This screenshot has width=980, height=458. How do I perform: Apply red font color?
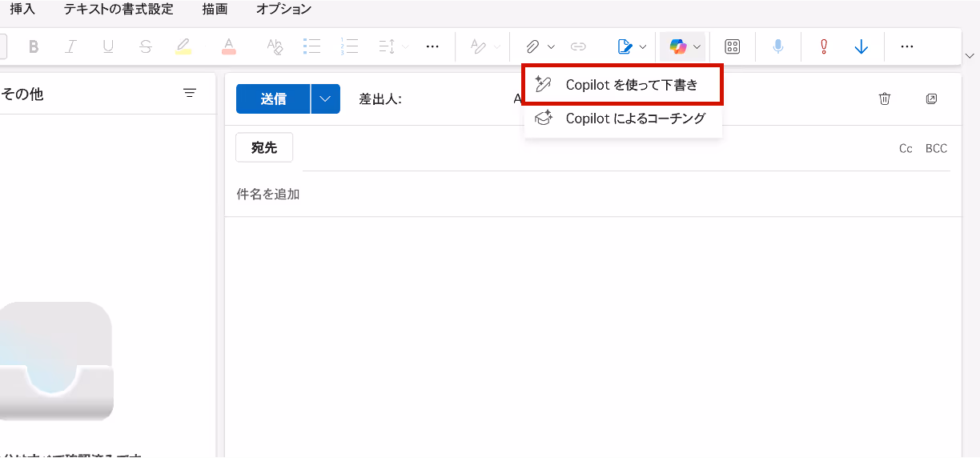(229, 47)
